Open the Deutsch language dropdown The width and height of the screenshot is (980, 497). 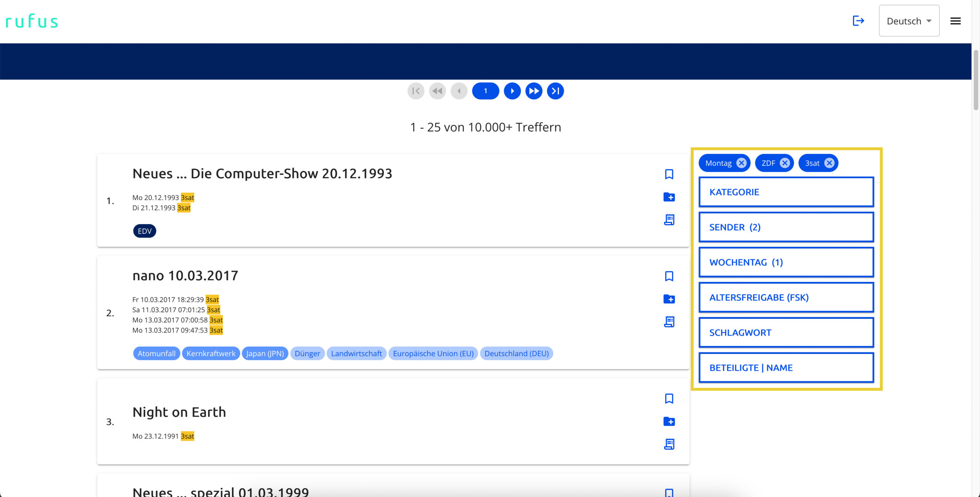tap(909, 21)
